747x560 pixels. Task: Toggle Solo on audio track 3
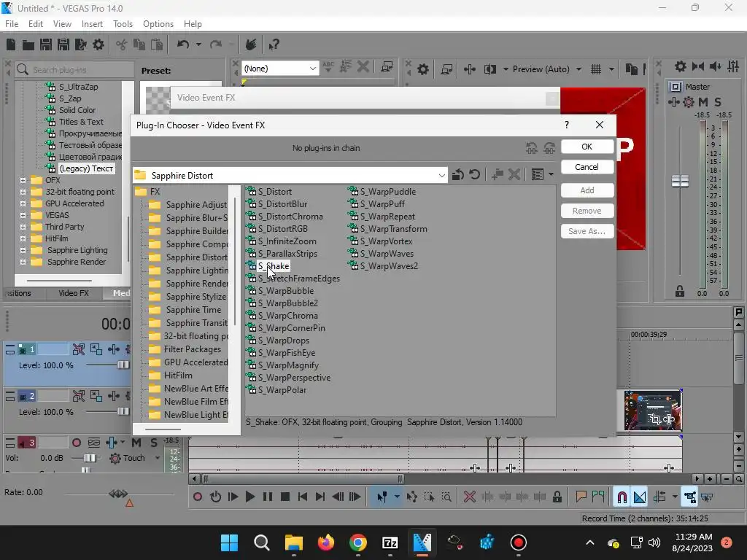click(153, 443)
